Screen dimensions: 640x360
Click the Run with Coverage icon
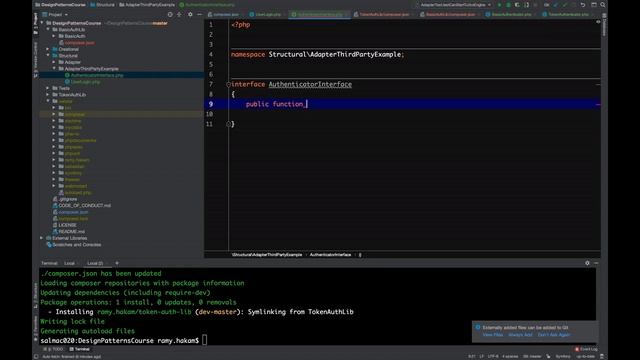coord(517,5)
